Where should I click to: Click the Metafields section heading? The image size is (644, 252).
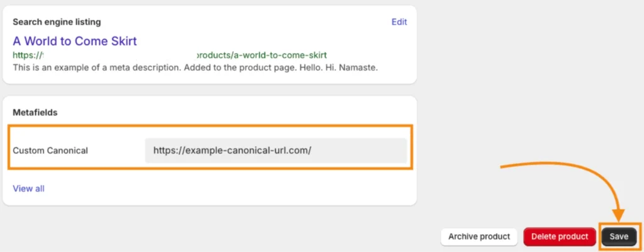click(x=35, y=112)
